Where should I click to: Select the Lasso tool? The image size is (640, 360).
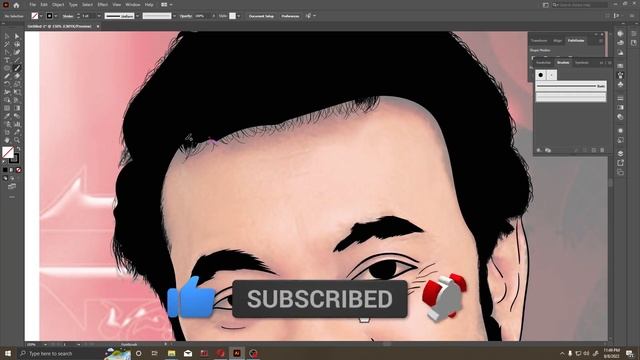pyautogui.click(x=17, y=44)
